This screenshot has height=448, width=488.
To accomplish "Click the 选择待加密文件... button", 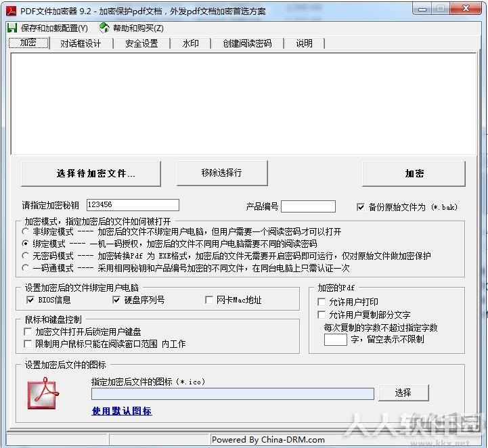I will tap(91, 174).
